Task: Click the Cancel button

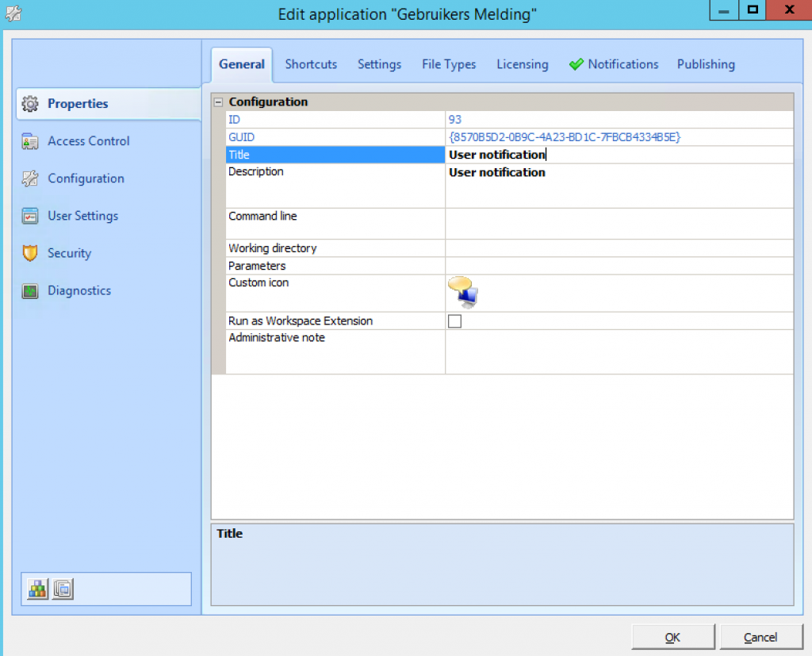Action: [760, 637]
